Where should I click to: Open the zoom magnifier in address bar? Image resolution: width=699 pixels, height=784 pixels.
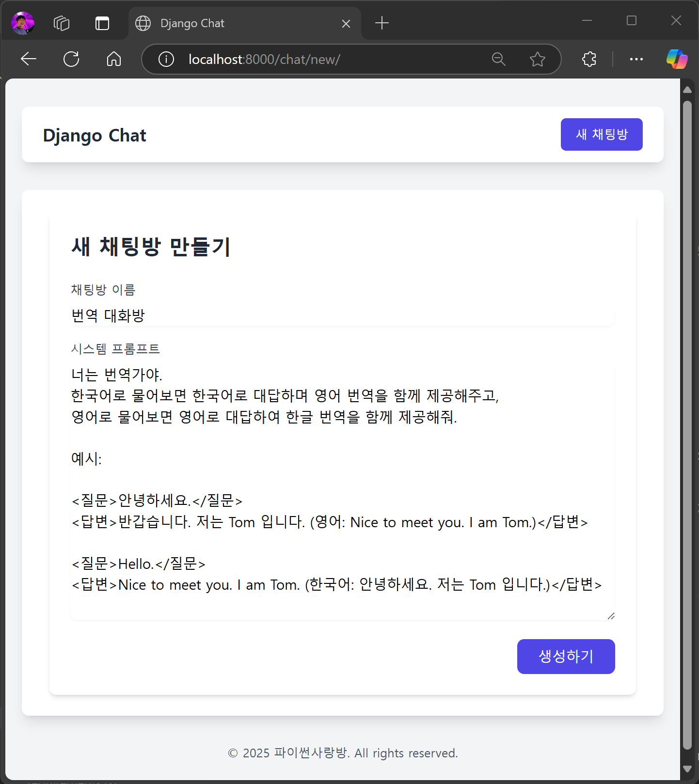(x=498, y=59)
